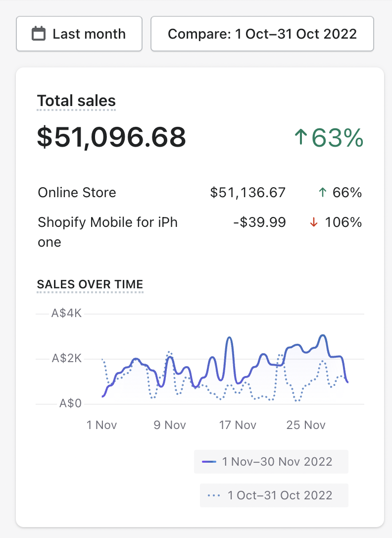The height and width of the screenshot is (538, 392).
Task: Toggle the 1 Oct–31 Oct 2022 legend text
Action: [x=280, y=495]
